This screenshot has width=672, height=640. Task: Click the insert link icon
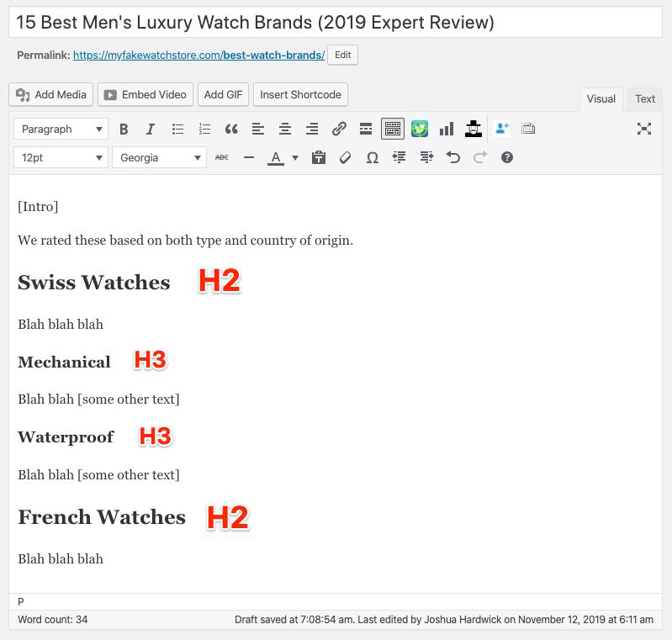point(339,129)
